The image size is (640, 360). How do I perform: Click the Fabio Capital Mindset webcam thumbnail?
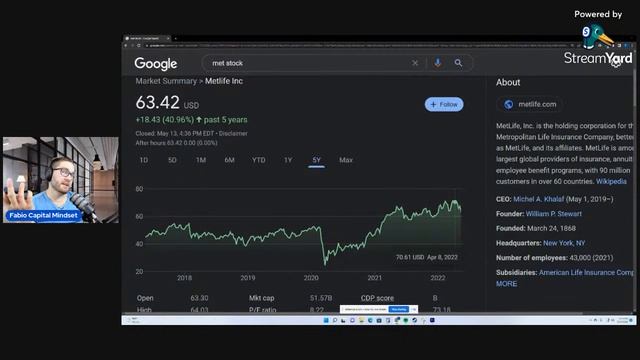(x=61, y=180)
